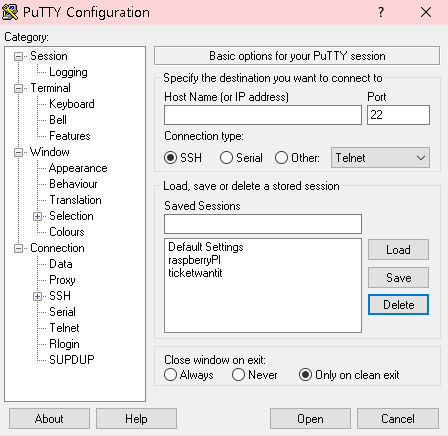Open Telnet settings category in tree
Viewport: 448px width, 436px height.
[x=64, y=328]
